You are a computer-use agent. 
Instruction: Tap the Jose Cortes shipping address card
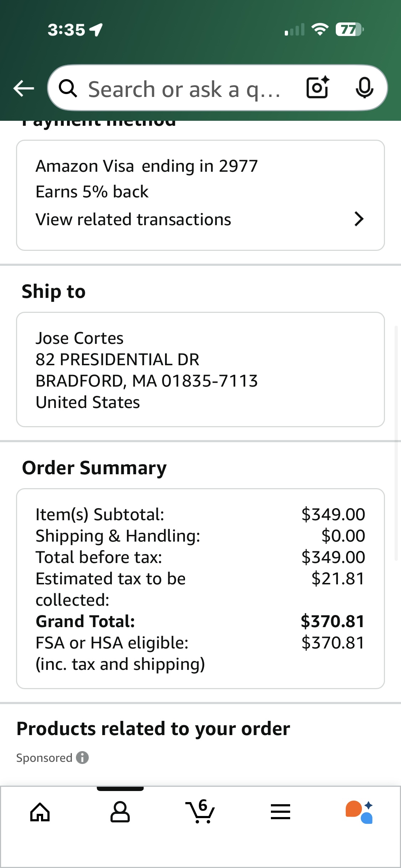pyautogui.click(x=200, y=370)
